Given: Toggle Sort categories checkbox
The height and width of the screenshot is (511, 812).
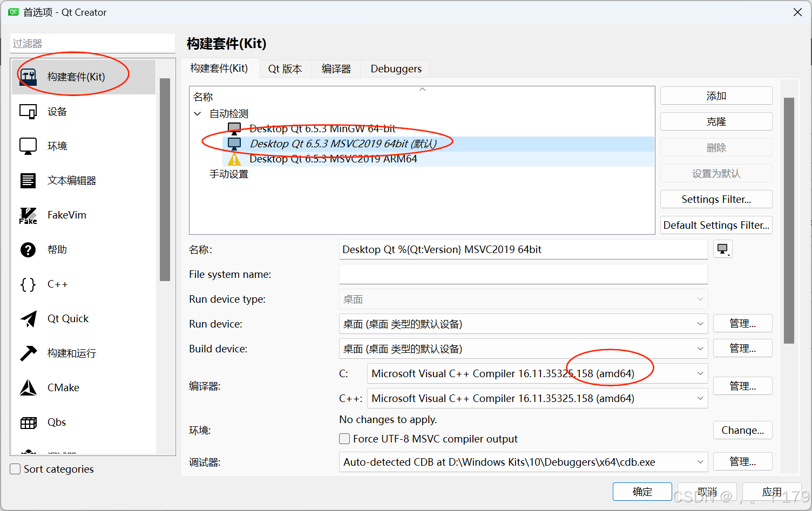Looking at the screenshot, I should [x=16, y=469].
